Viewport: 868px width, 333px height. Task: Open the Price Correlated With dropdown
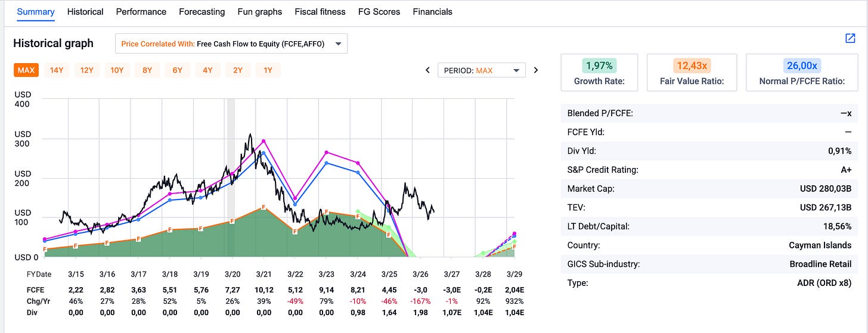(x=231, y=43)
